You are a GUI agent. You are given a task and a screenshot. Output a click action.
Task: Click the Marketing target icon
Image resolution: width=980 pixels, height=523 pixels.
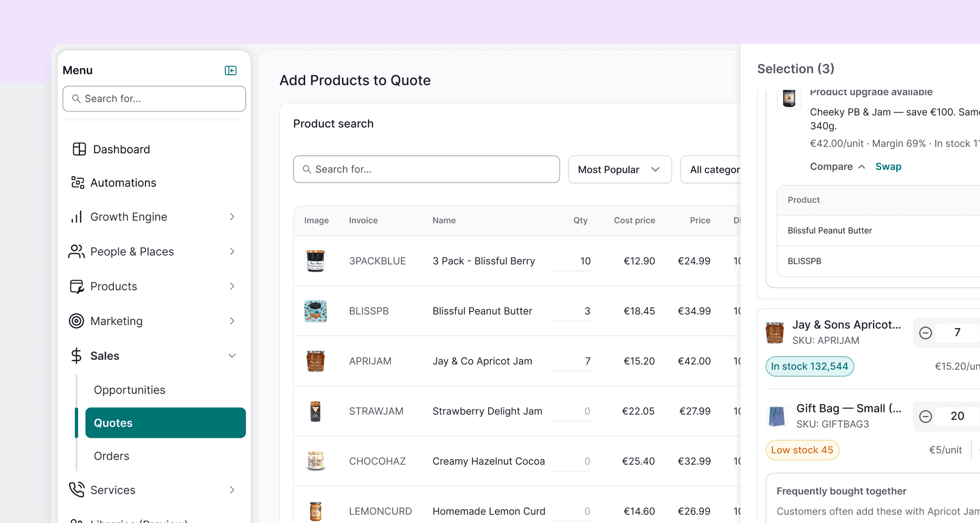77,321
